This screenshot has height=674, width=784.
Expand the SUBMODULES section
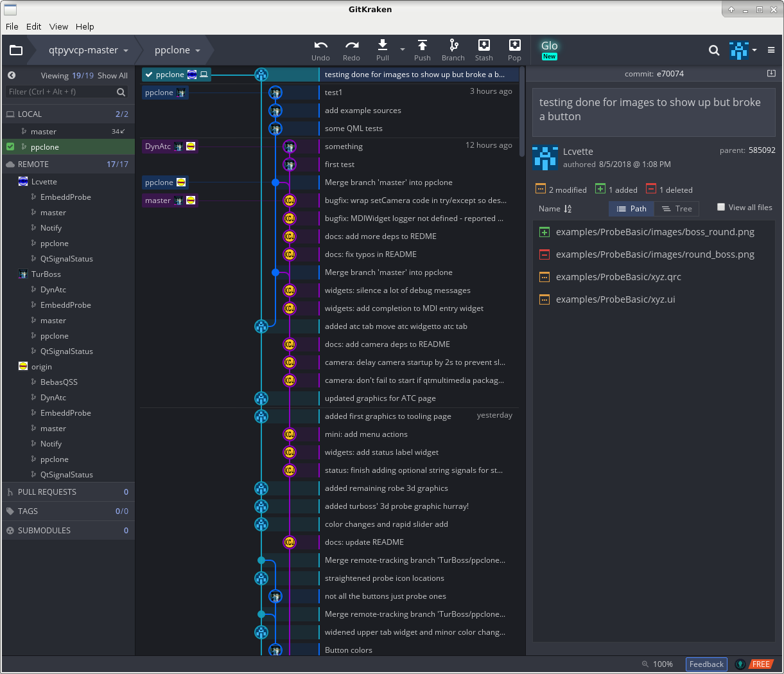68,530
